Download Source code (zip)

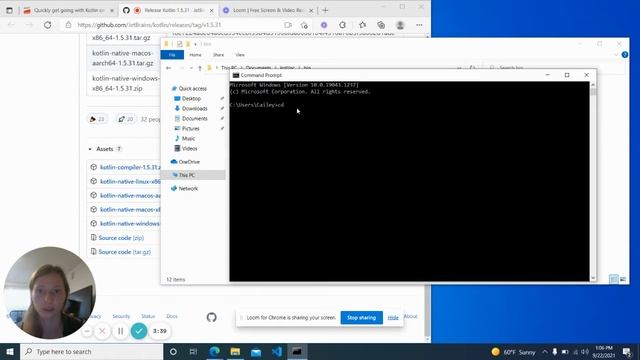point(121,238)
